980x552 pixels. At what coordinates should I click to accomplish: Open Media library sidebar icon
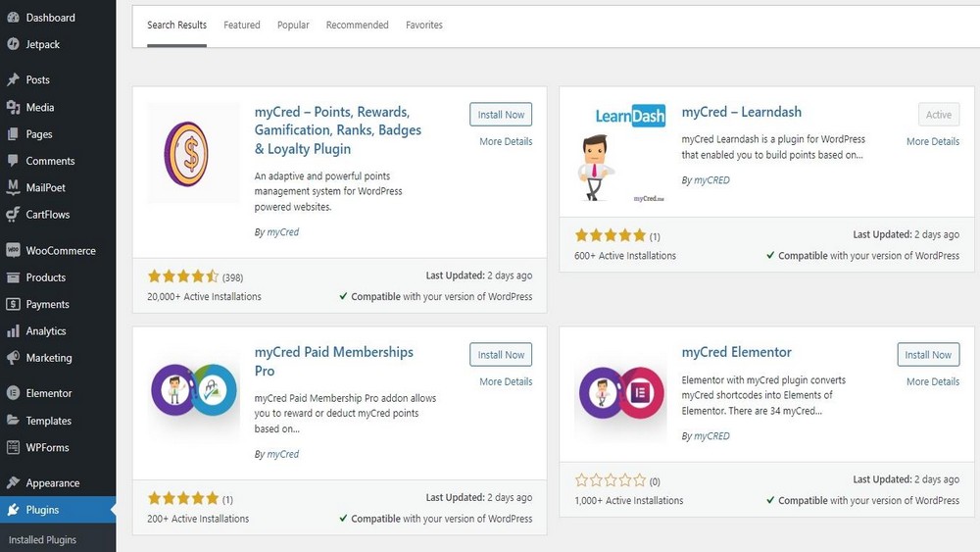[x=13, y=107]
